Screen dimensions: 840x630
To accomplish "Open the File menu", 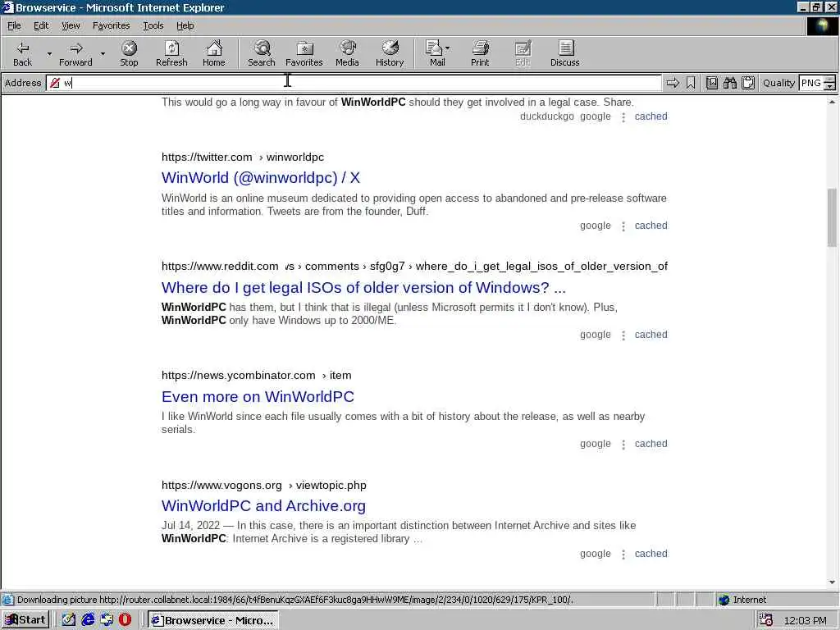I will [x=14, y=25].
